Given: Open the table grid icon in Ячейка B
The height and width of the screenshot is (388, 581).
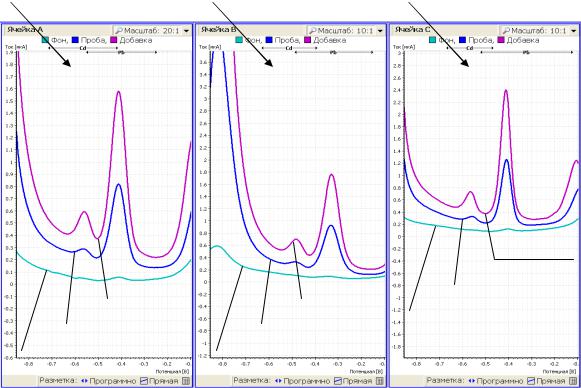Looking at the screenshot, I should pos(380,381).
